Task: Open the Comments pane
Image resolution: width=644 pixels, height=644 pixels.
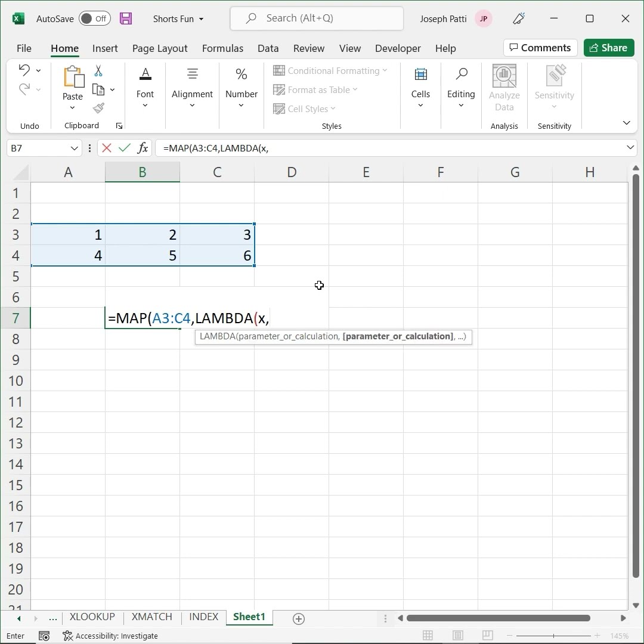Action: click(540, 48)
